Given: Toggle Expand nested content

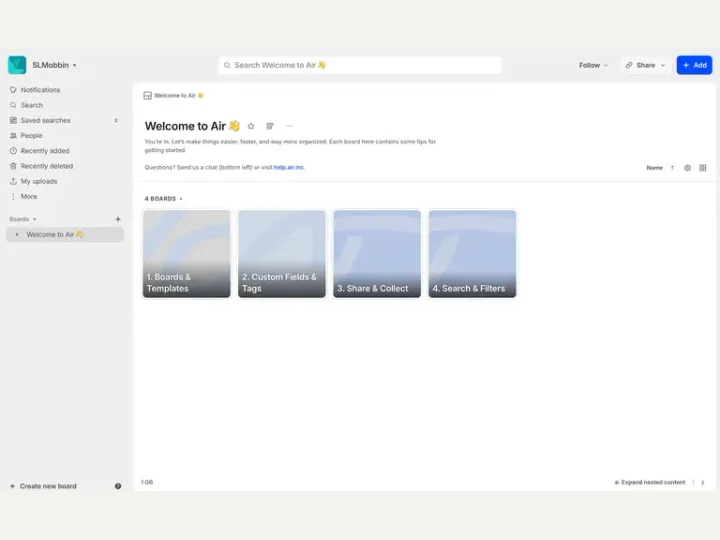Looking at the screenshot, I should point(649,482).
